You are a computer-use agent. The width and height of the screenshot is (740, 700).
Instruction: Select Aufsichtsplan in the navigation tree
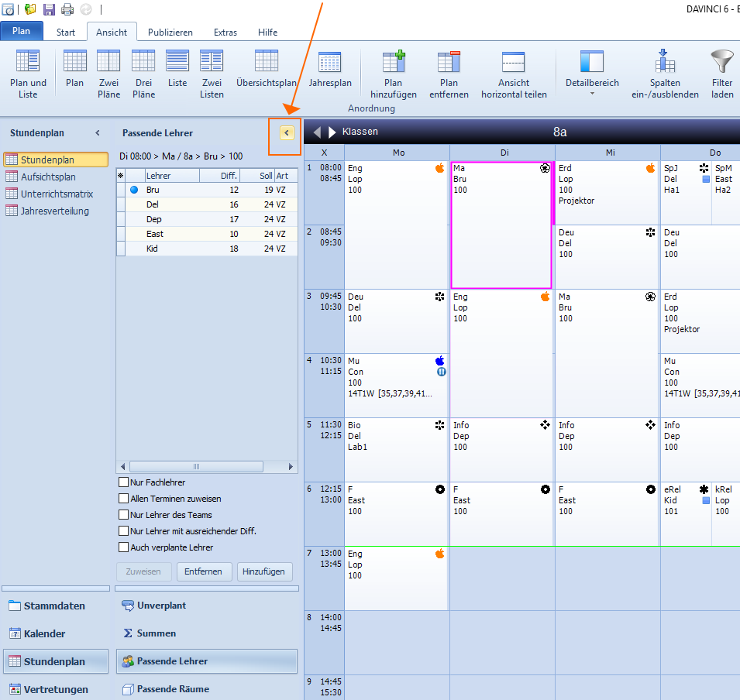[x=48, y=177]
